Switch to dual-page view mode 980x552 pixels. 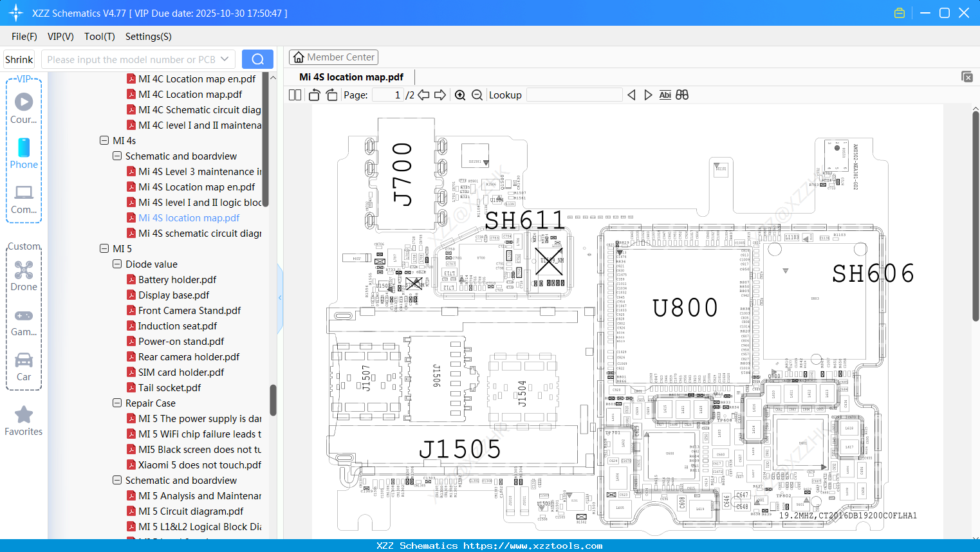pos(294,95)
